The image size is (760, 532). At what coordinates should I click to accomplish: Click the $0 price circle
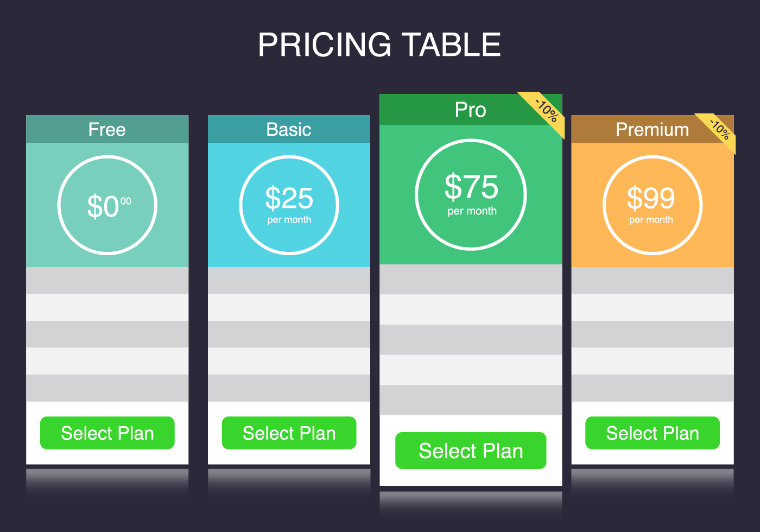(107, 205)
